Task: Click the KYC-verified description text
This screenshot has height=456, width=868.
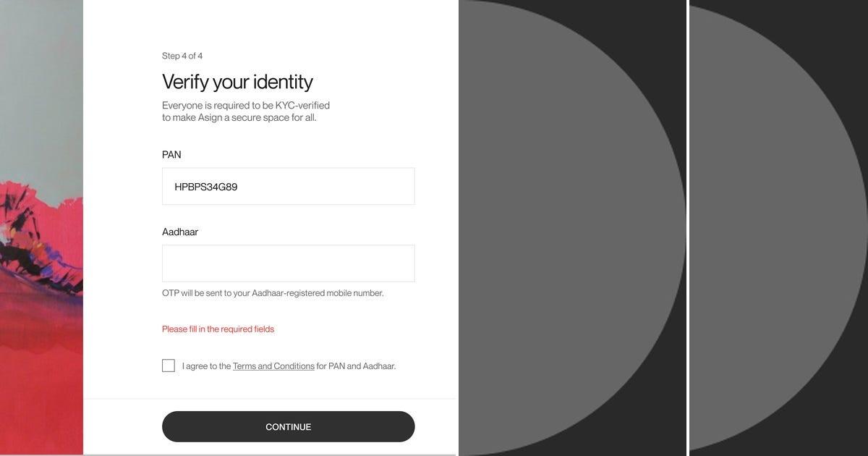Action: [245, 111]
